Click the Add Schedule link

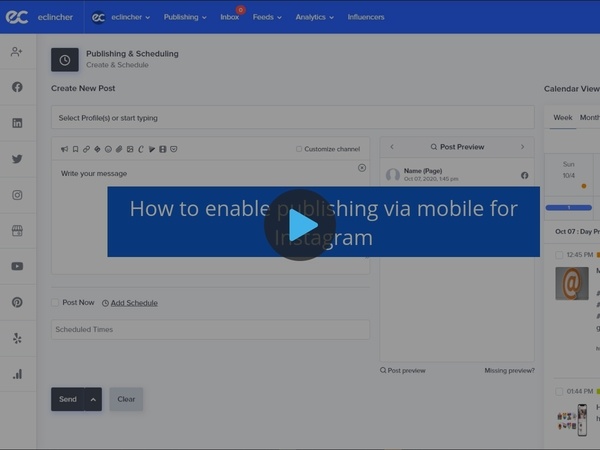(134, 303)
